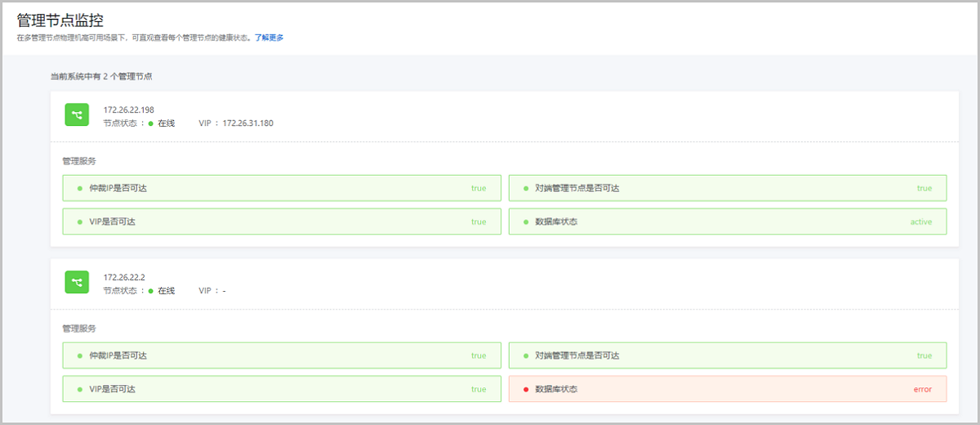Click the 管理服务 heading under node 172.26.22.2
Screen dimensions: 980x425
tap(79, 329)
